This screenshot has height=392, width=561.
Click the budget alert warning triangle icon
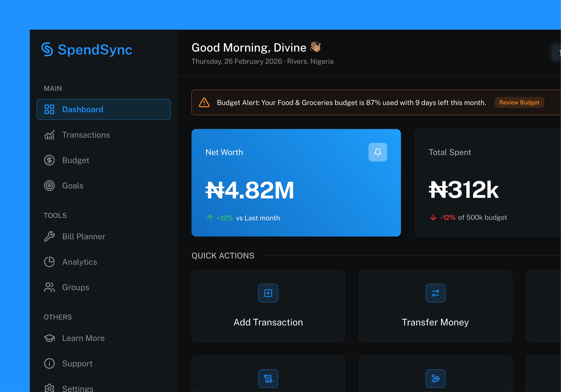tap(204, 103)
